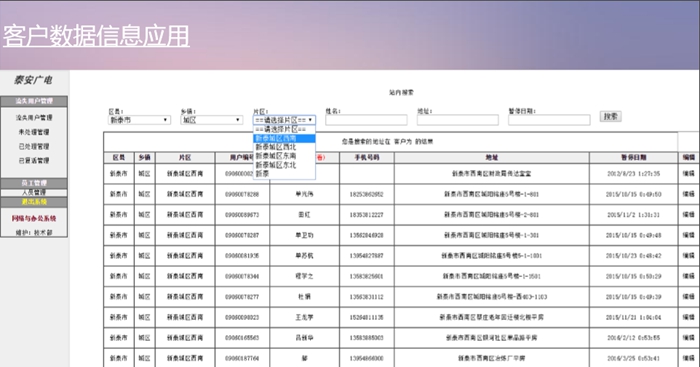Open the 乡镇 dropdown showing 城区
This screenshot has width=700, height=367.
pyautogui.click(x=212, y=120)
